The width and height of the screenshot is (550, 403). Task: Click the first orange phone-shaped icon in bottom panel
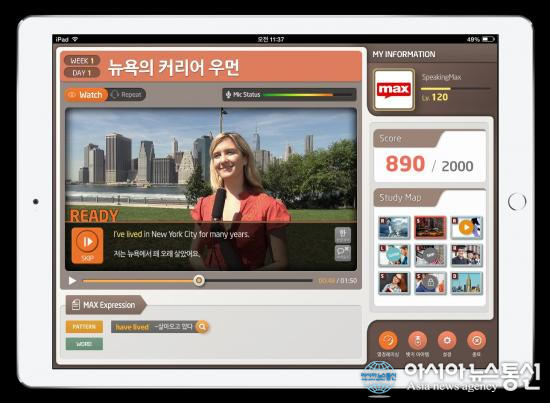tap(388, 340)
